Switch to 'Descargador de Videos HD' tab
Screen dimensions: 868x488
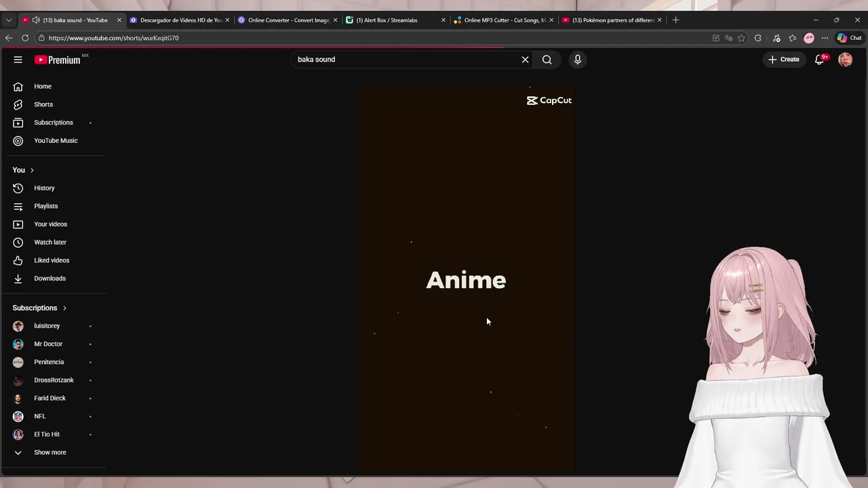180,20
